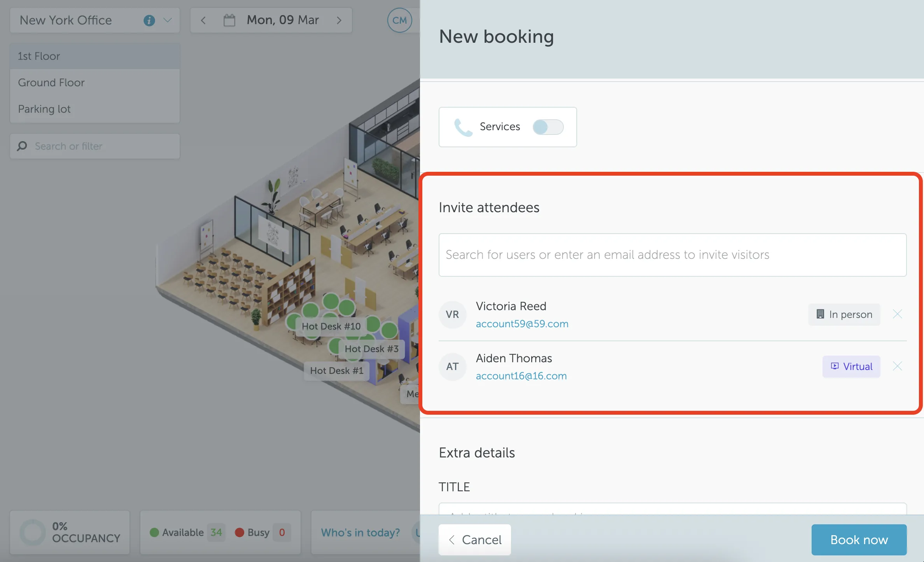The height and width of the screenshot is (562, 924).
Task: Open the New York Office location dropdown
Action: click(x=168, y=20)
